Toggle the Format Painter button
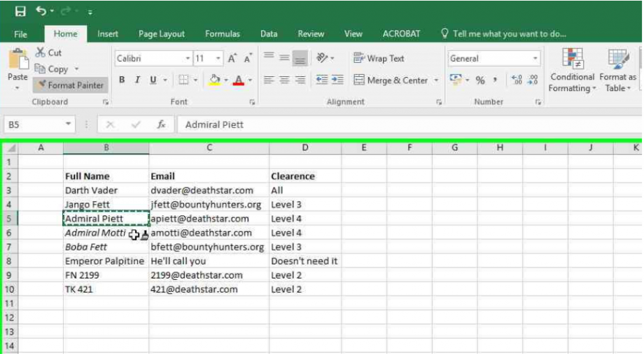Image resolution: width=644 pixels, height=354 pixels. click(x=70, y=85)
